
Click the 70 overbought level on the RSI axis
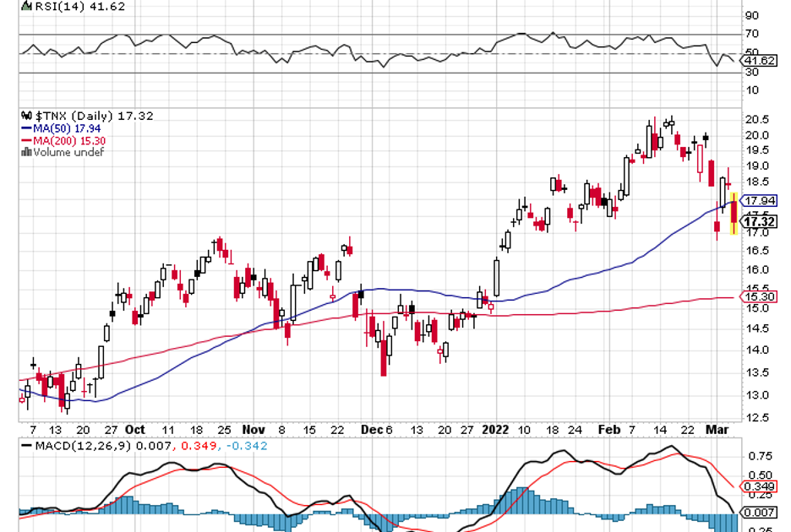point(751,34)
